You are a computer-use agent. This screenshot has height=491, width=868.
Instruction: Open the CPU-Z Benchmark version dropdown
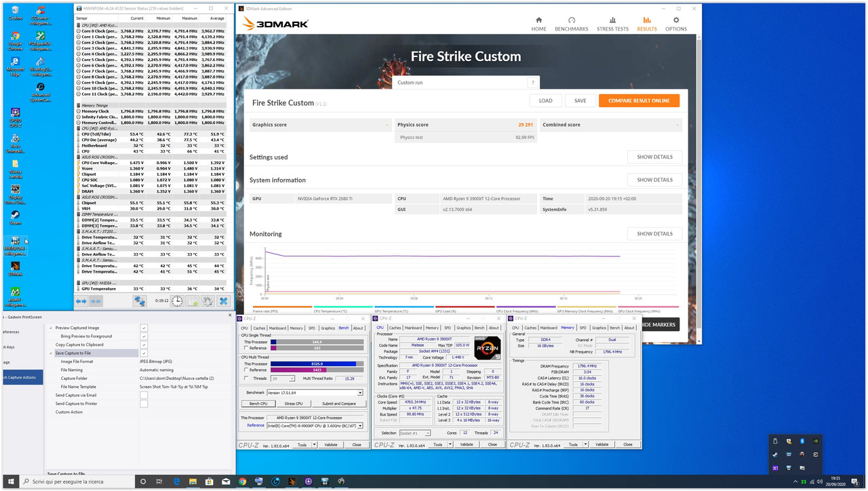click(360, 393)
